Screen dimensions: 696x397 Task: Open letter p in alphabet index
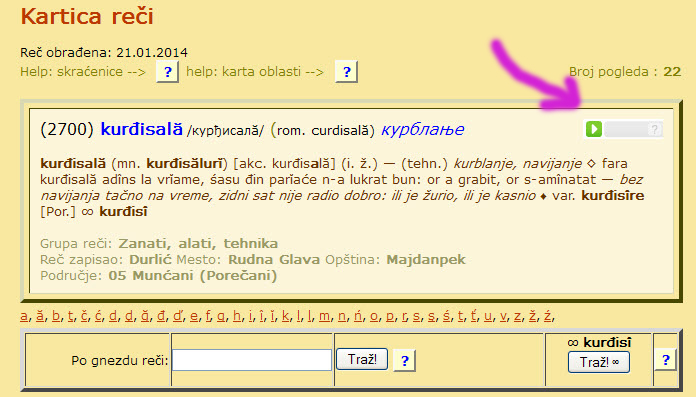point(390,316)
